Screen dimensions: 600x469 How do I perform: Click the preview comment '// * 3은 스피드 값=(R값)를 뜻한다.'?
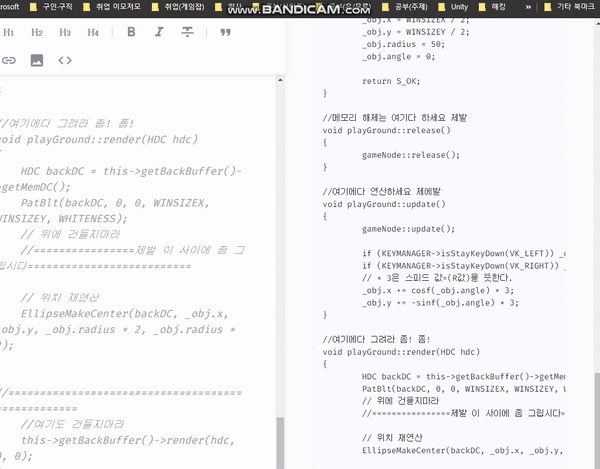(437, 278)
